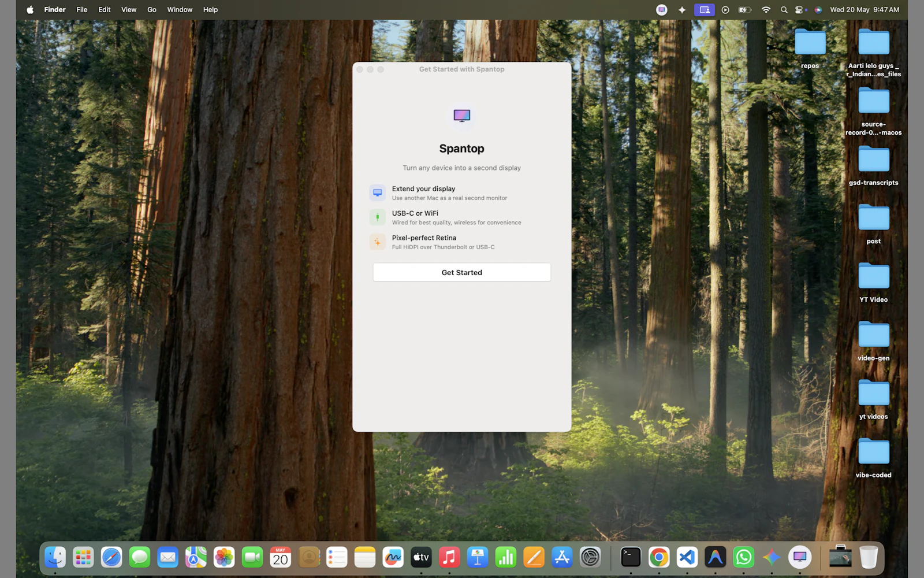Image resolution: width=924 pixels, height=578 pixels.
Task: Open Contacts from the Dock
Action: [309, 557]
